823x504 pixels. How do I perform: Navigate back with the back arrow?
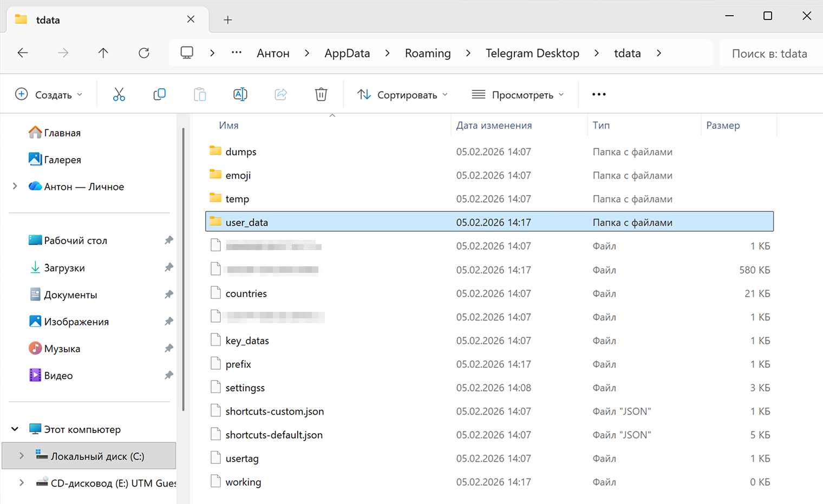click(x=22, y=53)
